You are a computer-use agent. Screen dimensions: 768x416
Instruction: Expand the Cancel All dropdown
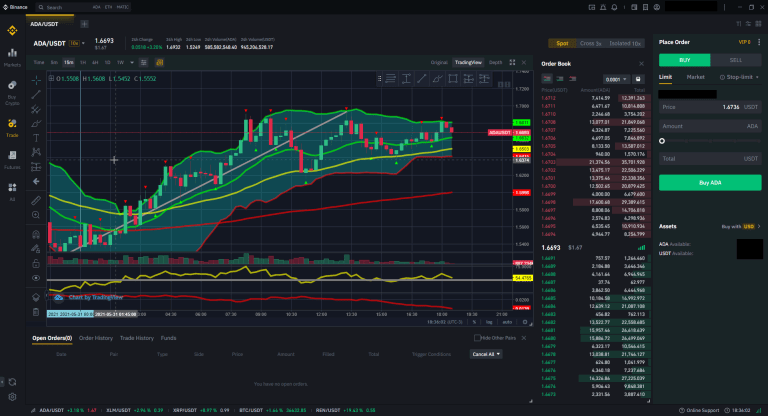click(486, 354)
